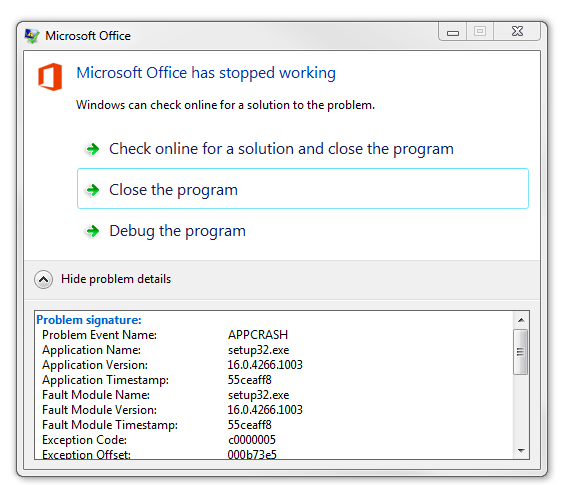Image resolution: width=571 pixels, height=485 pixels.
Task: Click the Application Name setup32.exe value
Action: [259, 350]
